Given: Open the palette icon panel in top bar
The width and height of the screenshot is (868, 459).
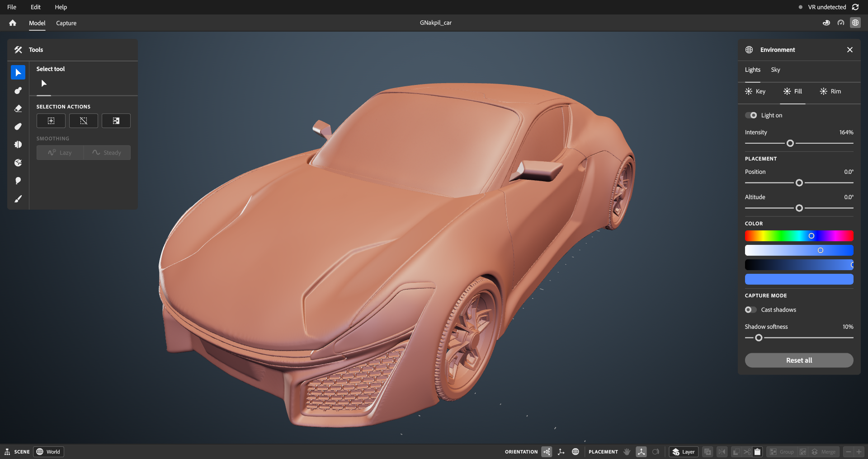Looking at the screenshot, I should pos(826,23).
